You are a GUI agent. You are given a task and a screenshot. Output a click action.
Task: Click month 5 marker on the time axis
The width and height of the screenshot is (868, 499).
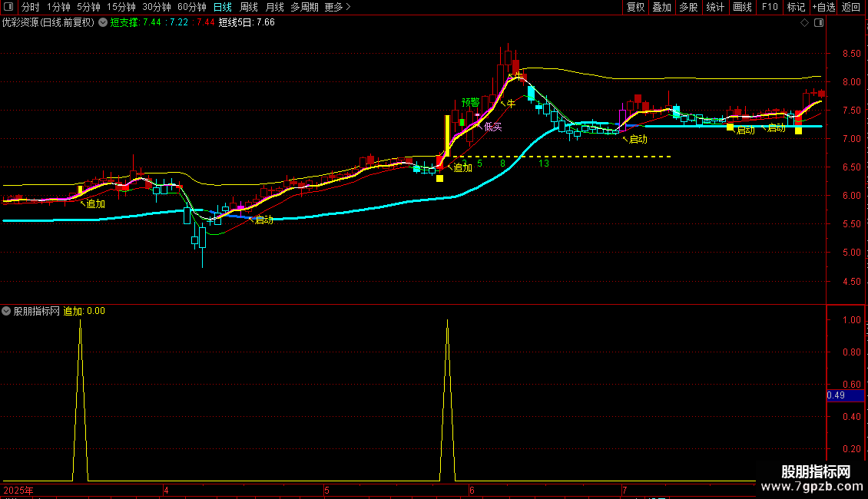326,490
